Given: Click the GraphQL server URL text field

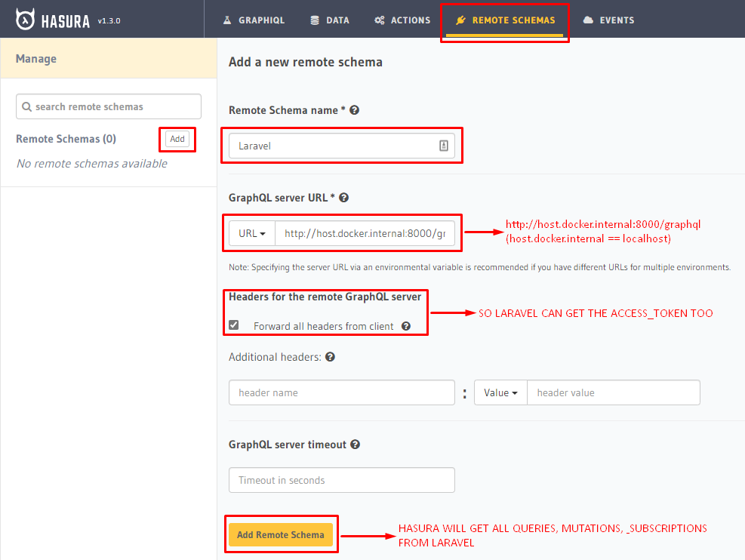Looking at the screenshot, I should point(365,233).
